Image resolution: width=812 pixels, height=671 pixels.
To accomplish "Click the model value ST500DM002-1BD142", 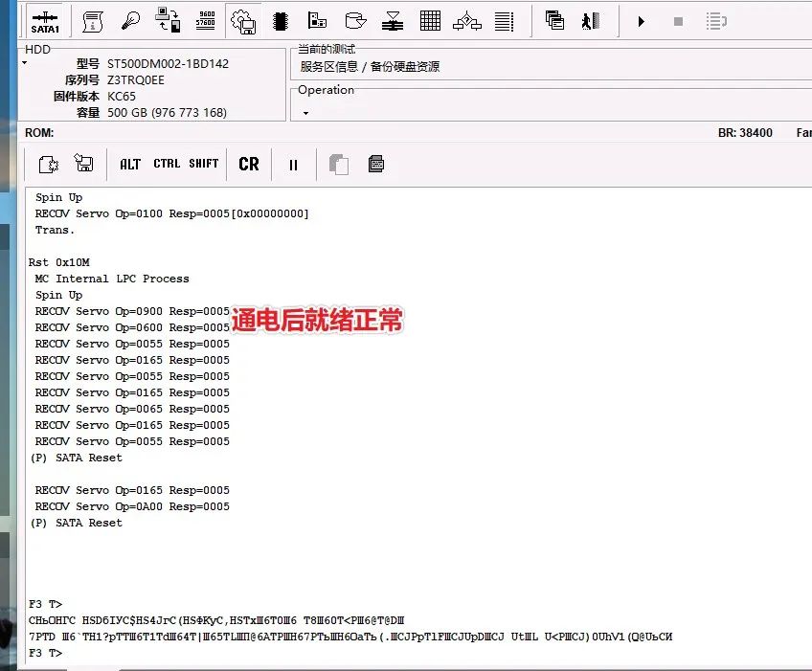I will tap(168, 64).
